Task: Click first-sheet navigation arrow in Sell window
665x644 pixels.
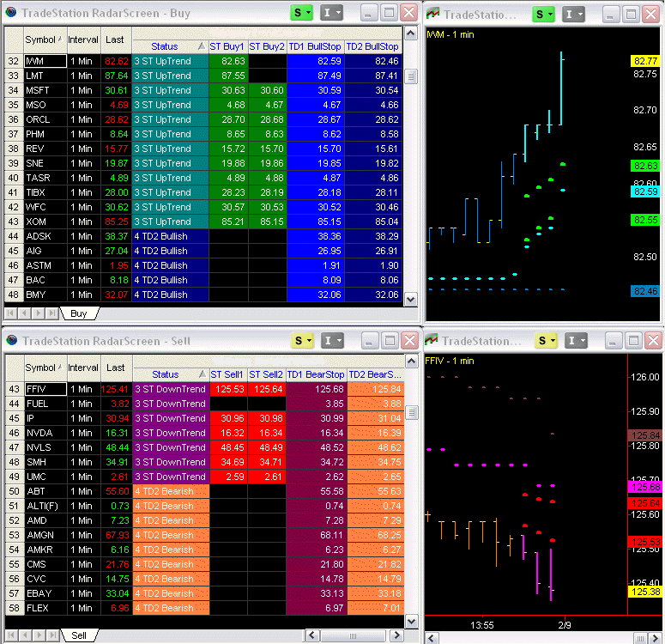Action: 11,635
